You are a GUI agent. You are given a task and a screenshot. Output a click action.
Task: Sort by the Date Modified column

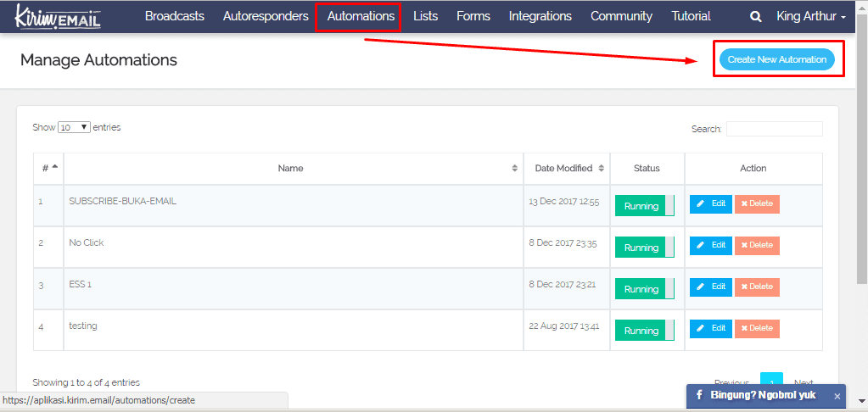566,168
